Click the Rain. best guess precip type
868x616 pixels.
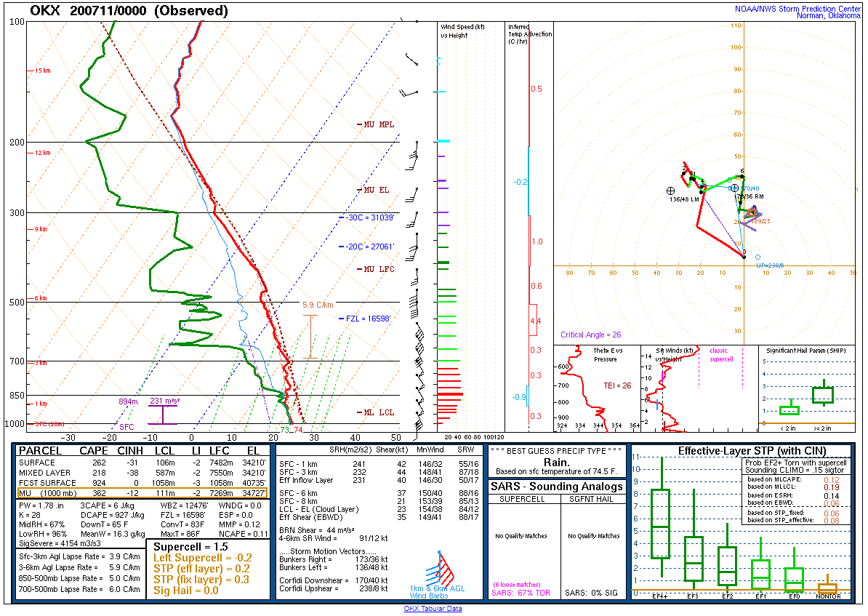pyautogui.click(x=556, y=462)
